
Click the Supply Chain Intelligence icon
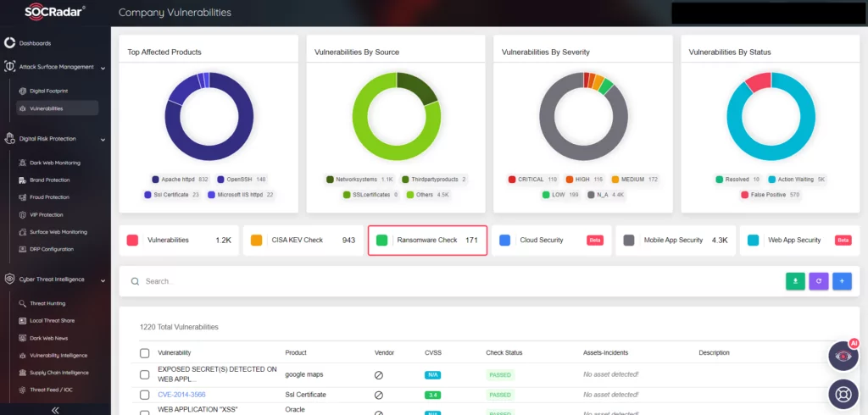(23, 373)
